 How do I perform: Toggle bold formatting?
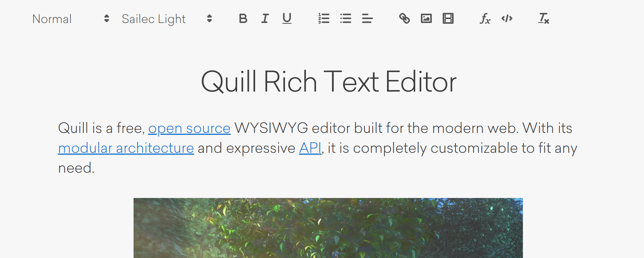pos(243,18)
